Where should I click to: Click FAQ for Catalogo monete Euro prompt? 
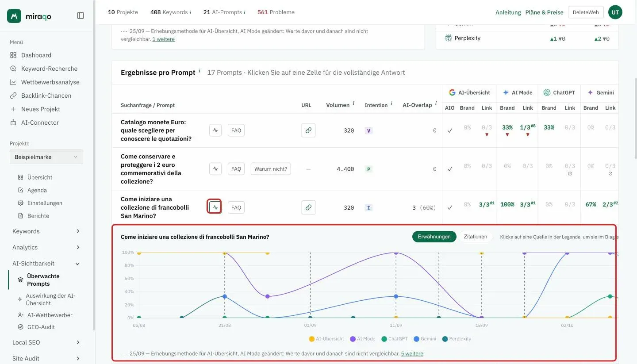coord(236,130)
